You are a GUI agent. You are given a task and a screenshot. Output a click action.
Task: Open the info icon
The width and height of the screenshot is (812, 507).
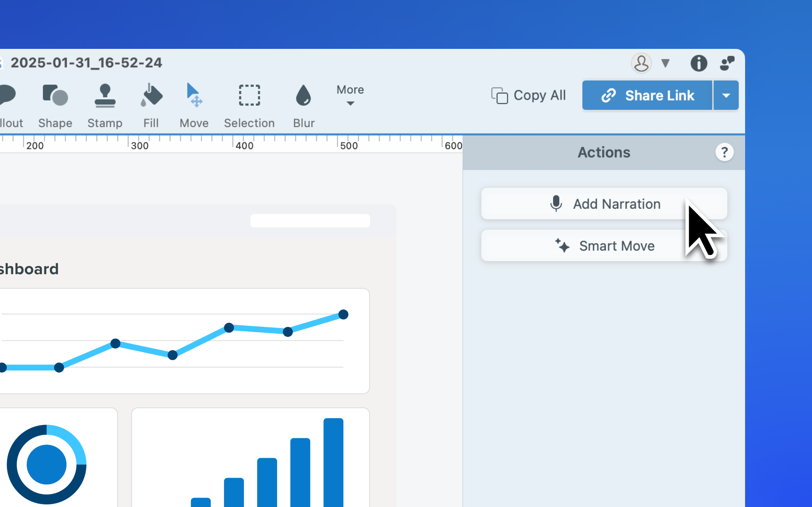point(698,63)
